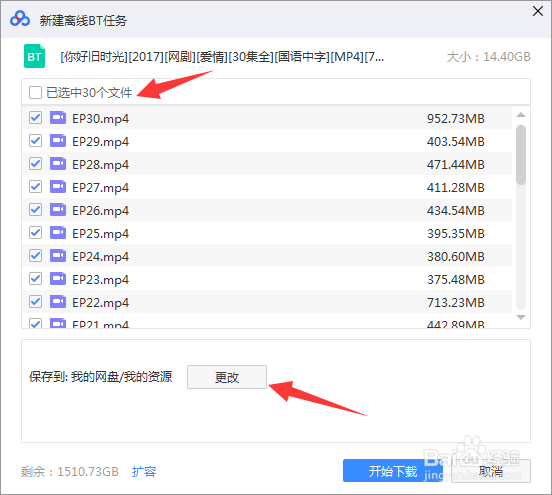Click the file list scrollbar thumb
552x495 pixels.
click(521, 154)
